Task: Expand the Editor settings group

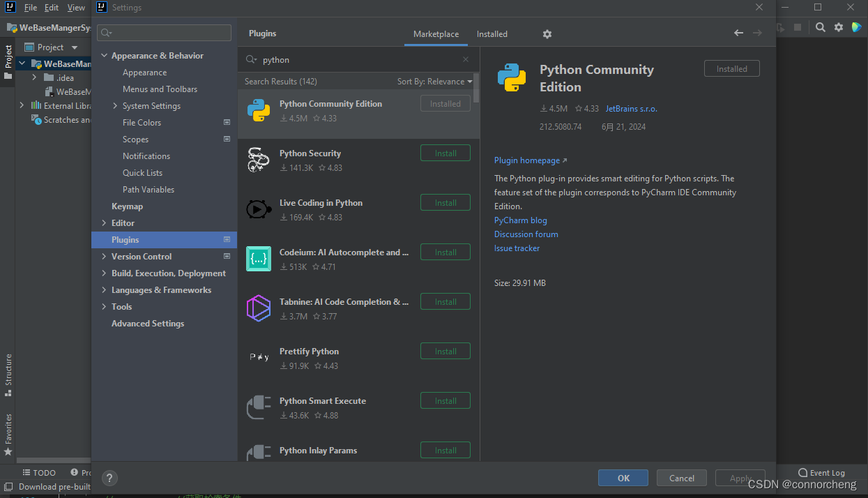Action: tap(105, 223)
